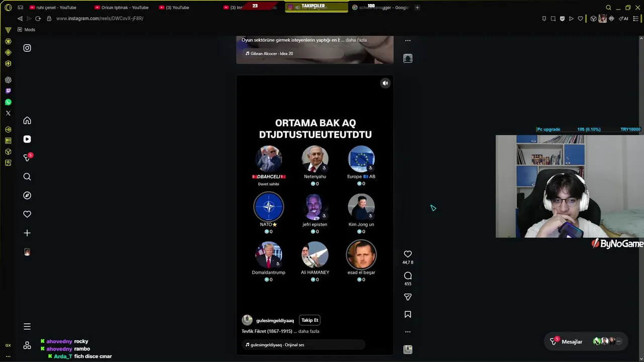Open Easy Setup lines icon in toolbar

(636, 19)
